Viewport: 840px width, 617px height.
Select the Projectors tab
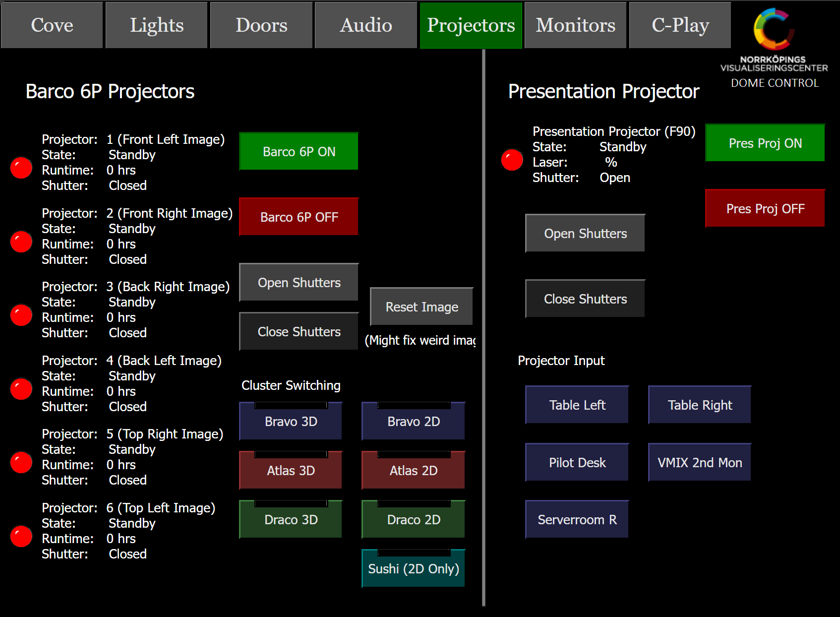click(471, 25)
